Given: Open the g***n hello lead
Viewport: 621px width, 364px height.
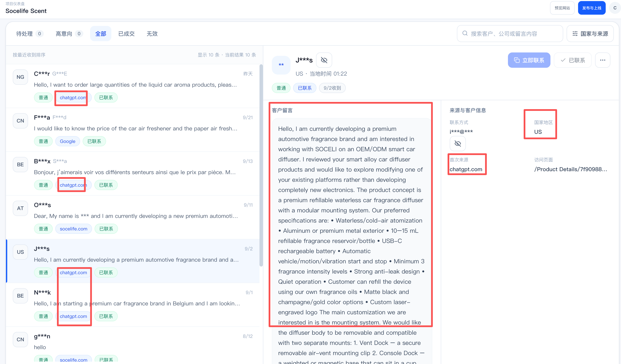Looking at the screenshot, I should coord(133,345).
